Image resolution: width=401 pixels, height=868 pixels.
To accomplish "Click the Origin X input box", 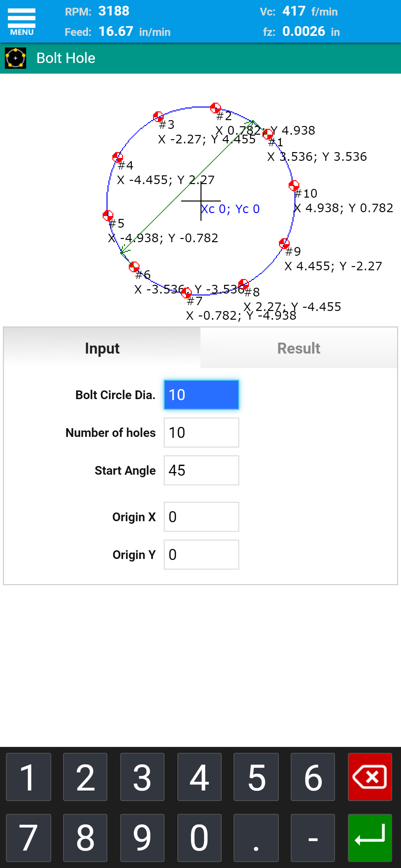I will pos(201,517).
